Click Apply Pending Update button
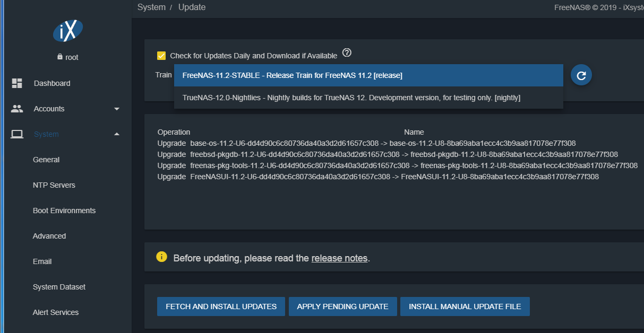 (343, 306)
